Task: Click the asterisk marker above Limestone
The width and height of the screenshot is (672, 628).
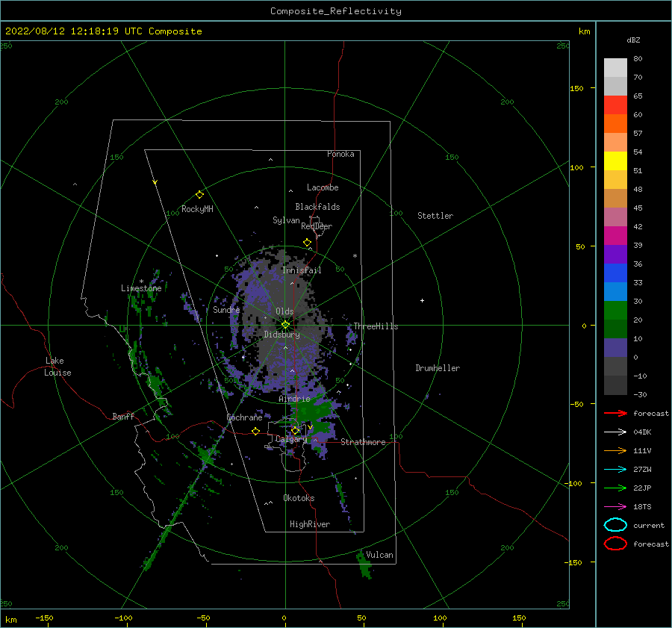Action: pyautogui.click(x=141, y=282)
